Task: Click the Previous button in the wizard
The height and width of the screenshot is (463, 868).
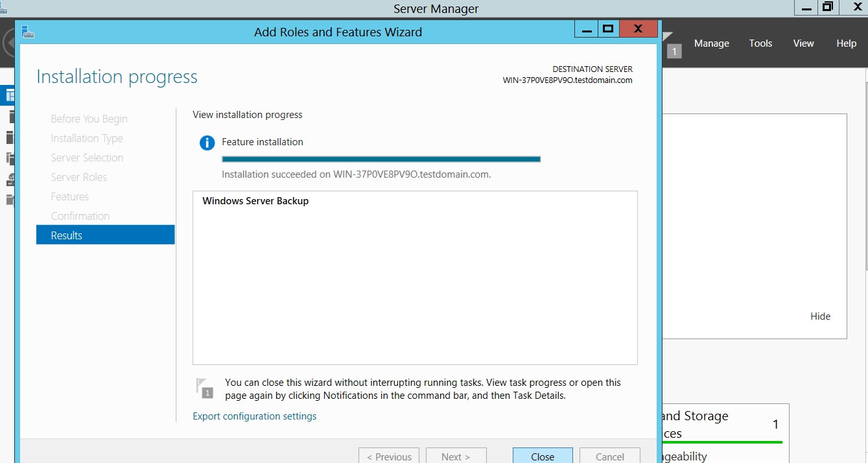Action: click(389, 456)
